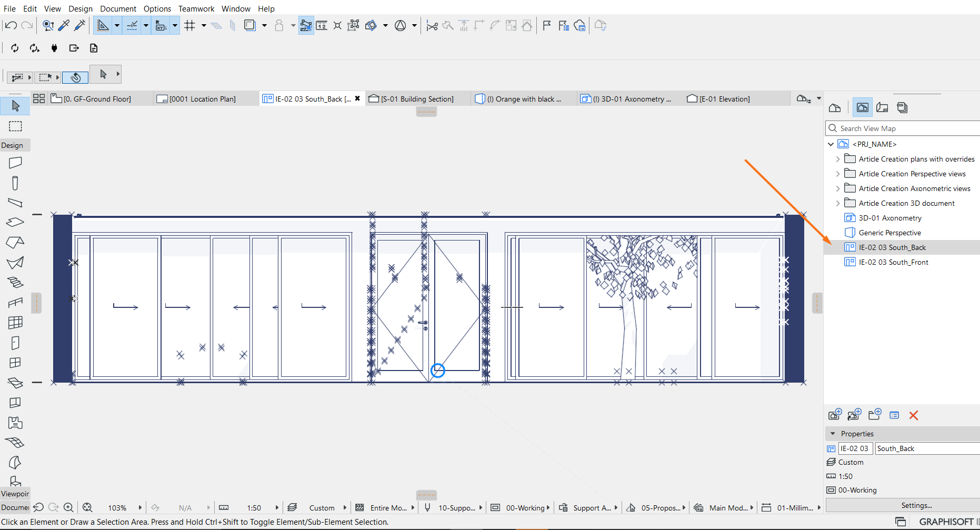Collapse the <PRJ_NAME> tree root
Image resolution: width=980 pixels, height=530 pixels.
click(x=831, y=144)
